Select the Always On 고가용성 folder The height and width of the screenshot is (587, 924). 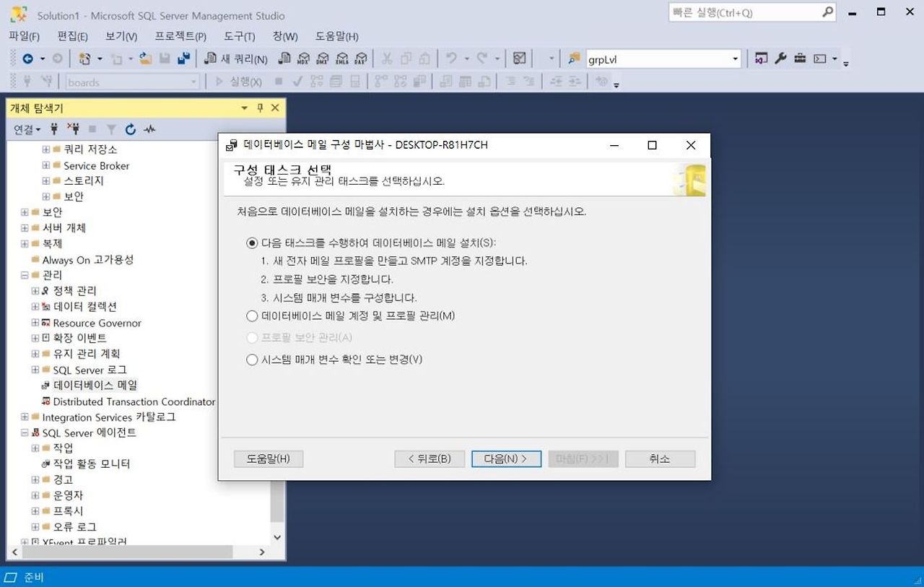click(87, 260)
